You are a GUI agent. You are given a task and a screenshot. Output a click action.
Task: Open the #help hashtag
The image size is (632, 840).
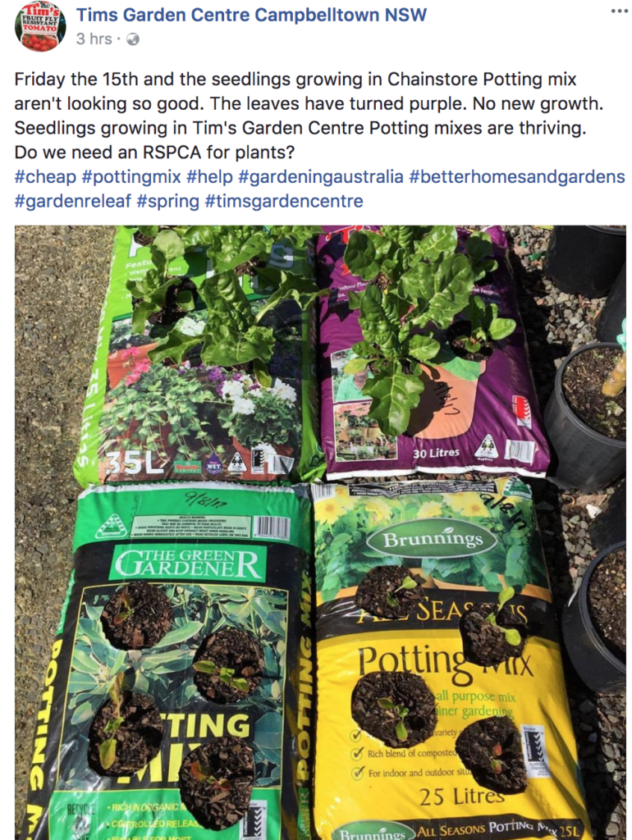209,177
